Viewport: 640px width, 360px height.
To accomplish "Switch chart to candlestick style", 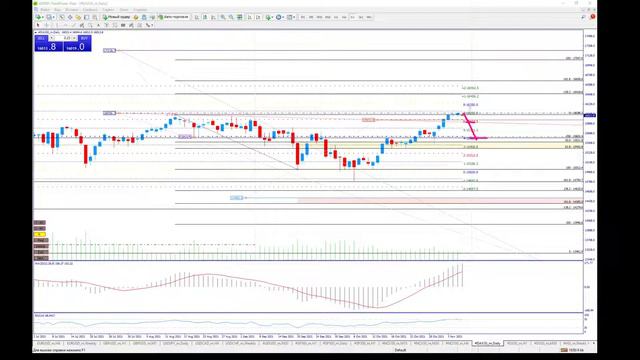I will (205, 17).
